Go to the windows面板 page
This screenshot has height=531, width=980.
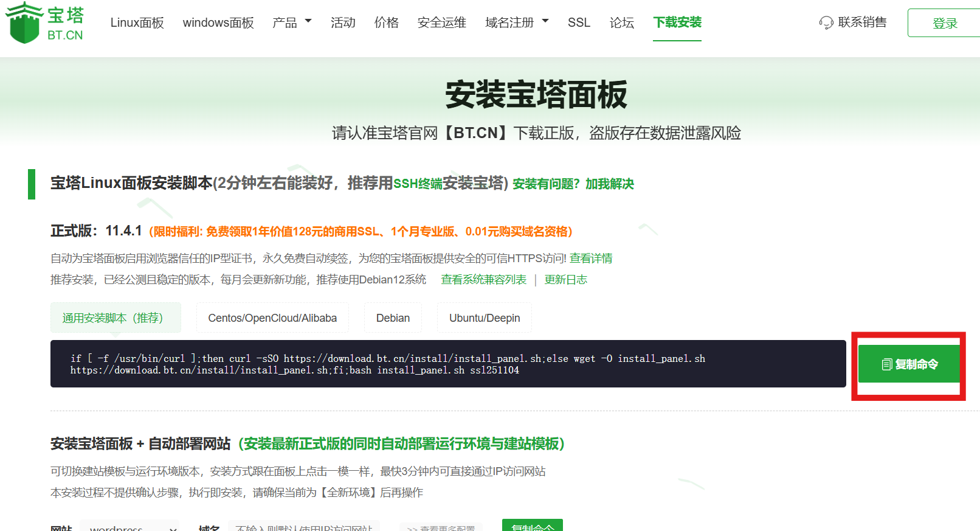(218, 23)
